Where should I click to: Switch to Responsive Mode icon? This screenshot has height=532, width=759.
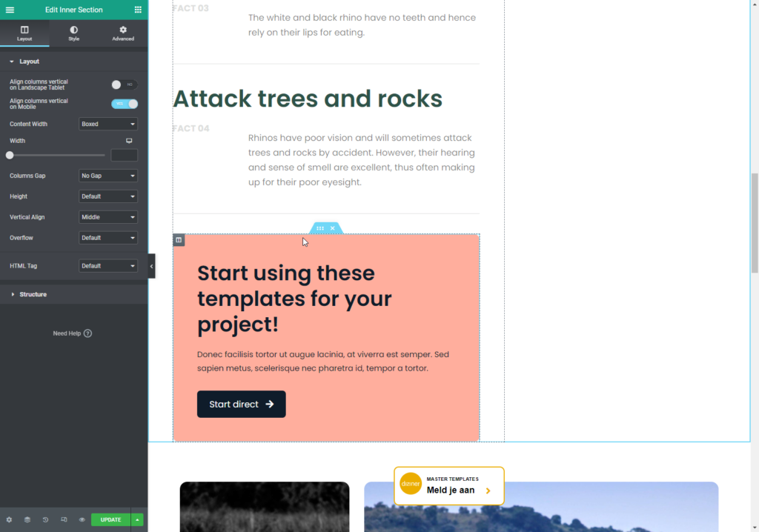coord(64,519)
